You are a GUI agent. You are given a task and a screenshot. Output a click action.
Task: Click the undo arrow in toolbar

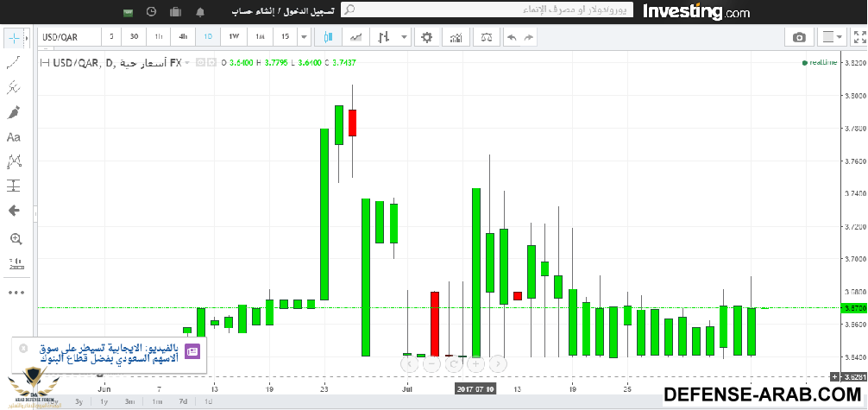click(511, 37)
